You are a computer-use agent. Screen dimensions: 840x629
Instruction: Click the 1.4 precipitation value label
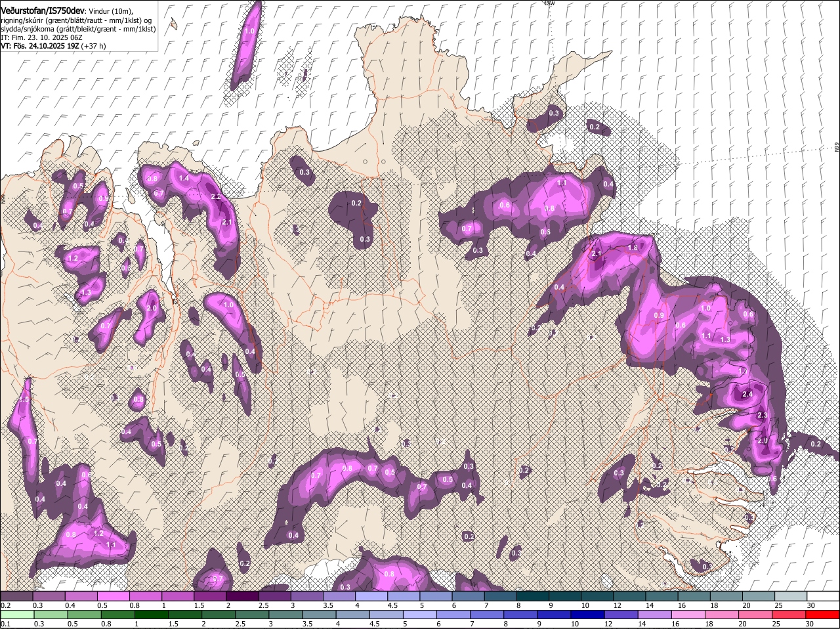point(184,178)
